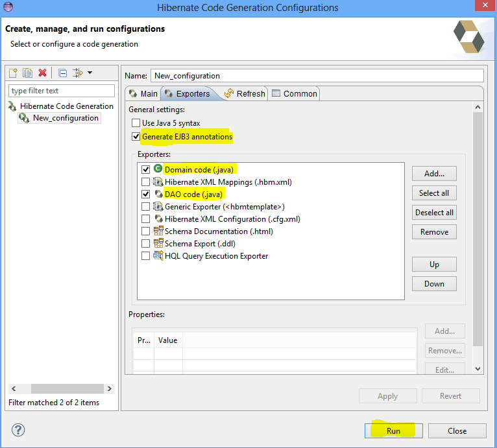497x448 pixels.
Task: Click the Hibernate XML Mappings exporter icon
Action: point(158,182)
